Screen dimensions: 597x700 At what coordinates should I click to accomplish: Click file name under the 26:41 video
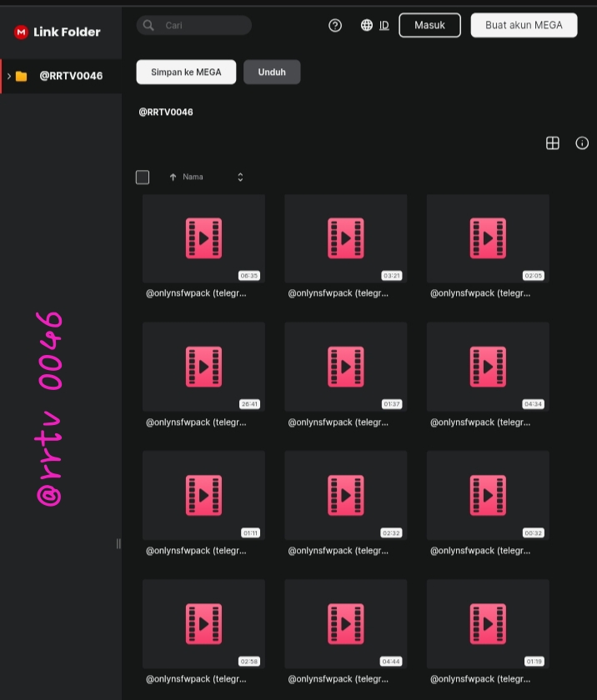[196, 422]
